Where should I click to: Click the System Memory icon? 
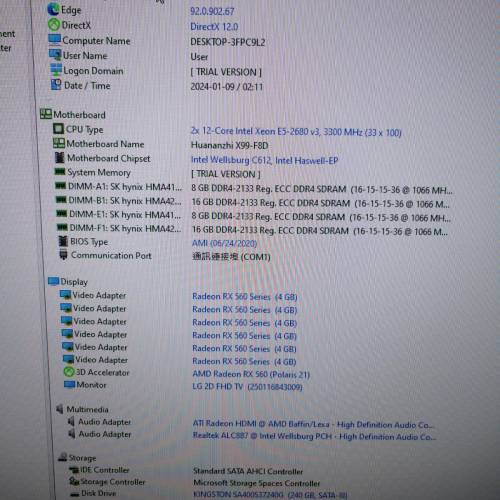(60, 172)
